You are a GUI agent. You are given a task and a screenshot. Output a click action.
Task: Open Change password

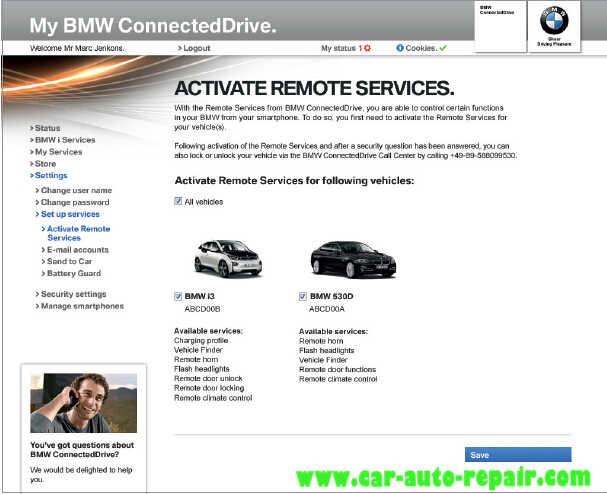[72, 202]
